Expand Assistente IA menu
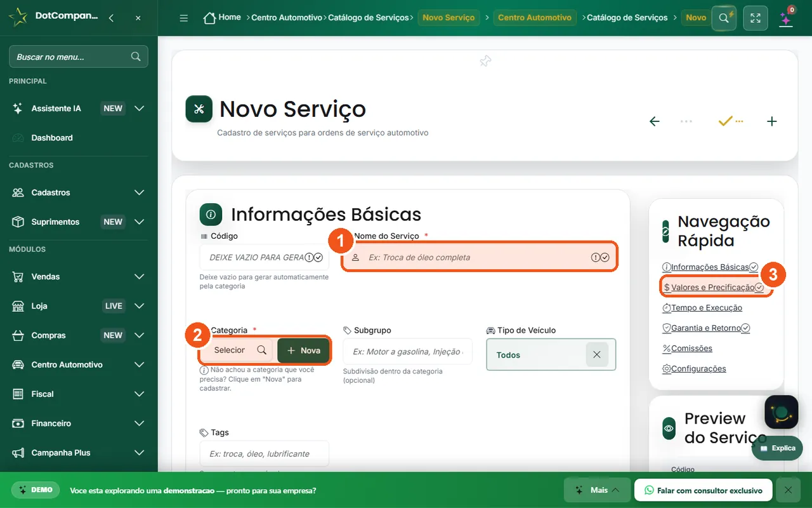The height and width of the screenshot is (508, 812). 140,109
